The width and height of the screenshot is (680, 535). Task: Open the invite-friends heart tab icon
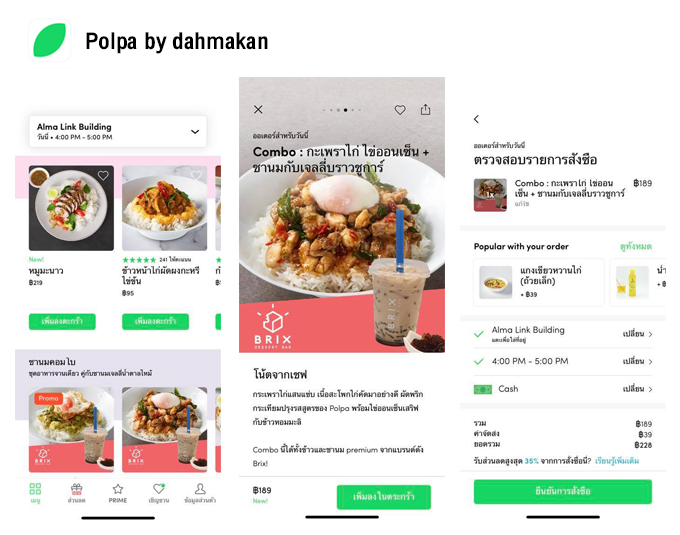tap(159, 489)
